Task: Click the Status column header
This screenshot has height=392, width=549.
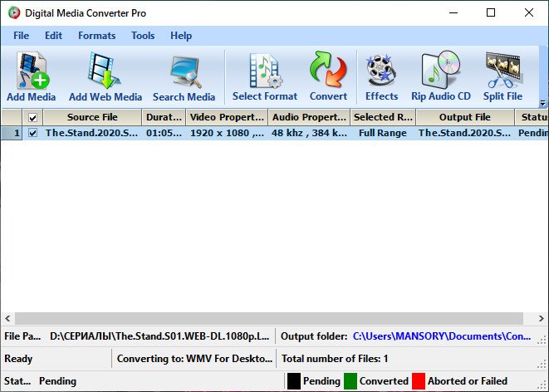Action: coord(532,117)
